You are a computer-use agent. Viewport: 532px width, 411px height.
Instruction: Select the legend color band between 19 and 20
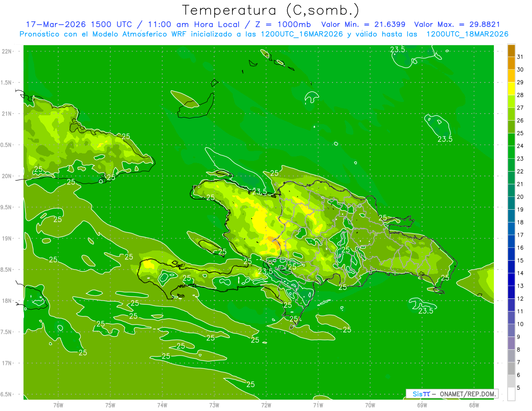coord(511,204)
